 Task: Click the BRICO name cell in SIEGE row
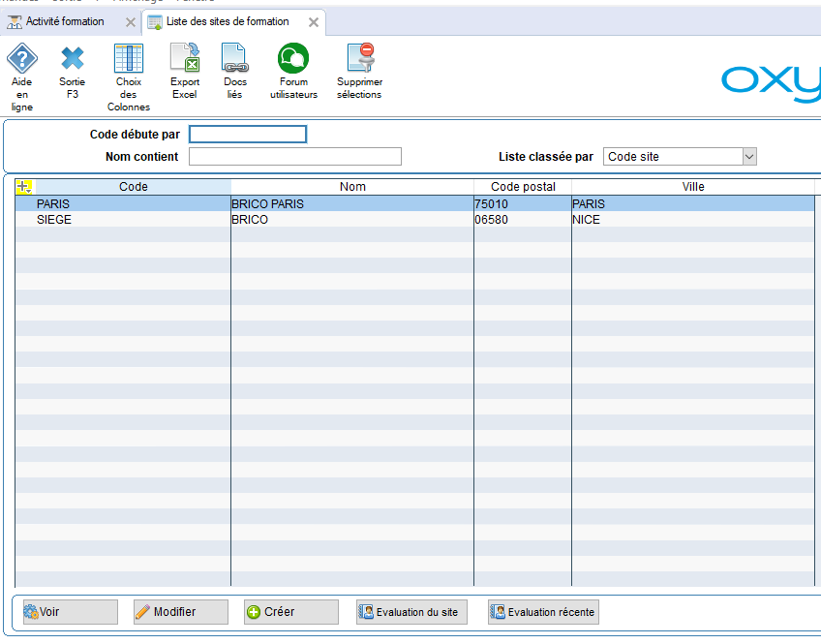click(x=352, y=220)
